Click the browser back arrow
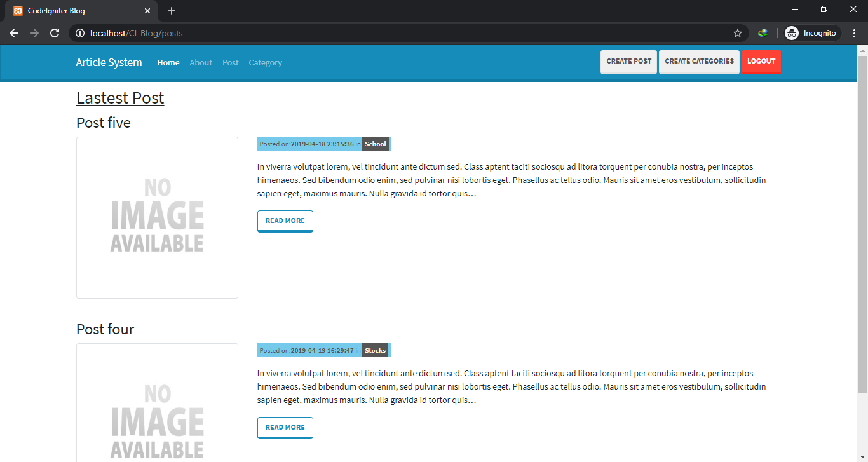868x462 pixels. pyautogui.click(x=14, y=33)
